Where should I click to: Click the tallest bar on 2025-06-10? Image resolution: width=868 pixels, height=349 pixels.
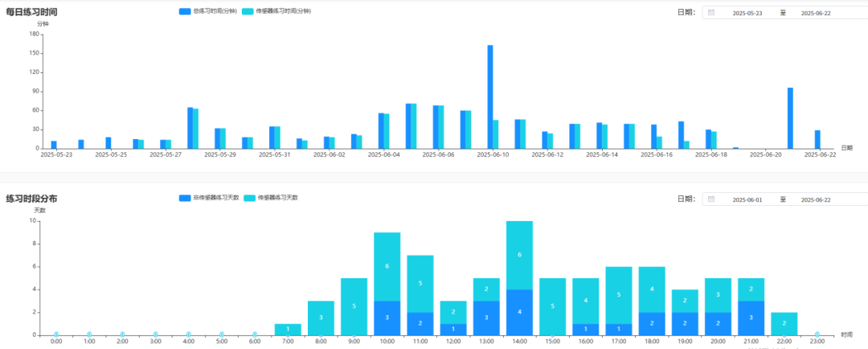[490, 96]
